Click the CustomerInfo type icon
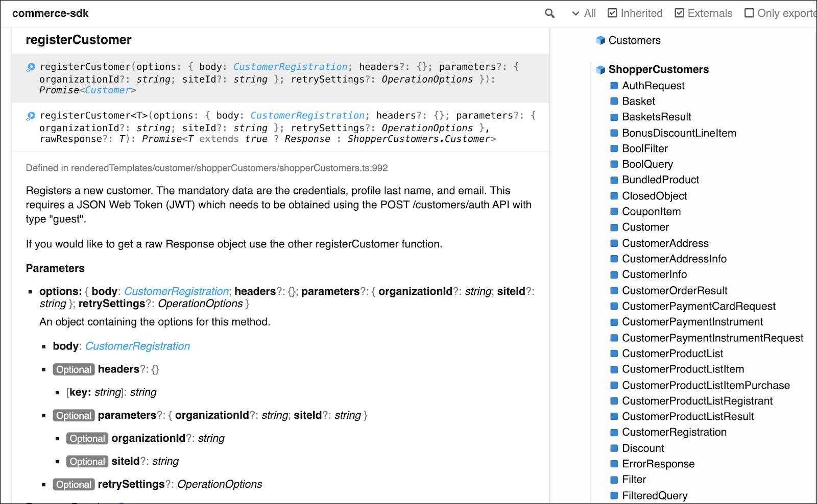The width and height of the screenshot is (817, 504). tap(614, 275)
